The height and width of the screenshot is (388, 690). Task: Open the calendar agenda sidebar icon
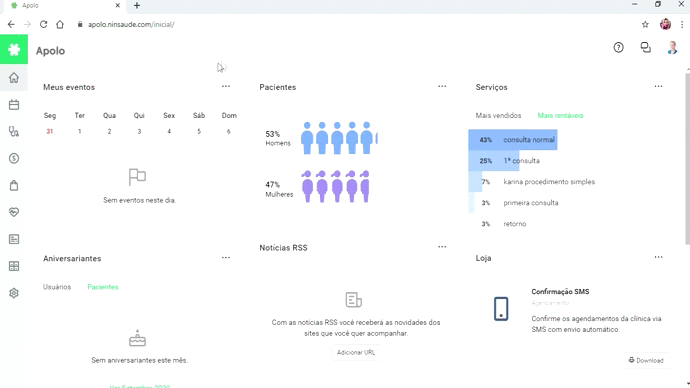click(x=14, y=105)
